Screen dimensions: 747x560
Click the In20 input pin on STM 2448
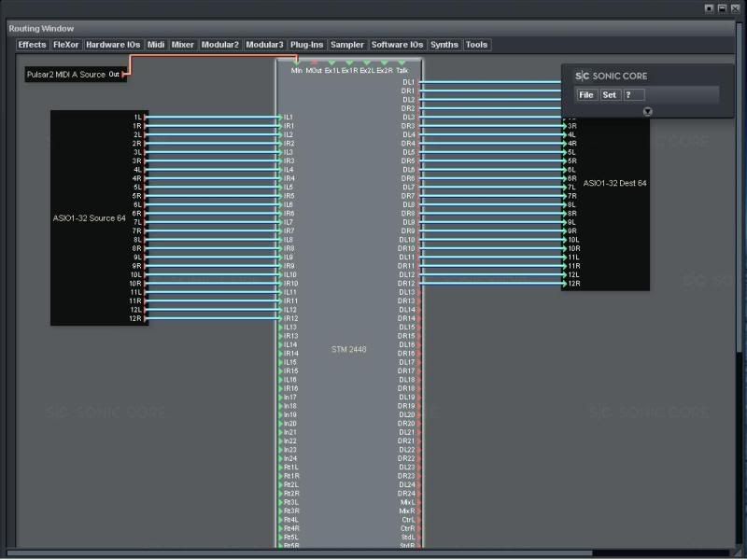tap(281, 424)
